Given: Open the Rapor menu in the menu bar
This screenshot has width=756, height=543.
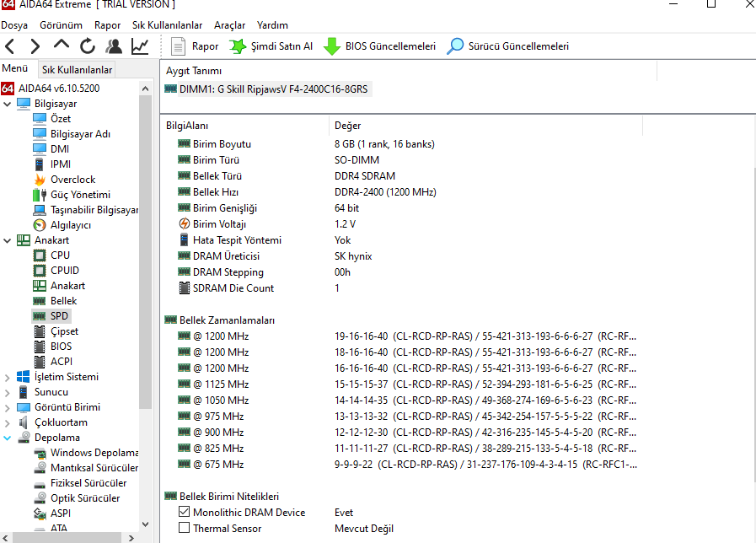Looking at the screenshot, I should [x=107, y=25].
